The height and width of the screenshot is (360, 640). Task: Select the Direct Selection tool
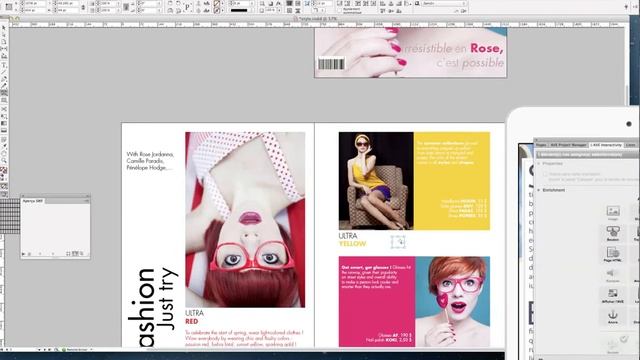coord(4,35)
